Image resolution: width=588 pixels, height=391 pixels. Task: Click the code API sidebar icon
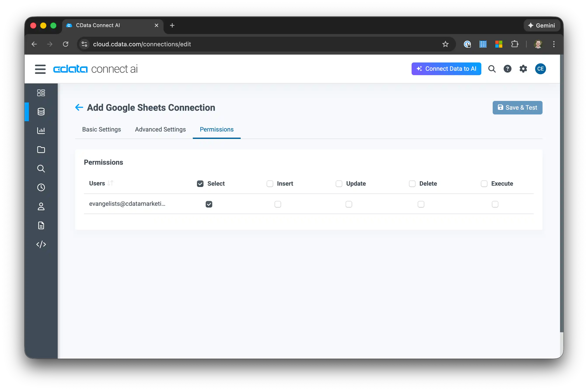[x=41, y=244]
